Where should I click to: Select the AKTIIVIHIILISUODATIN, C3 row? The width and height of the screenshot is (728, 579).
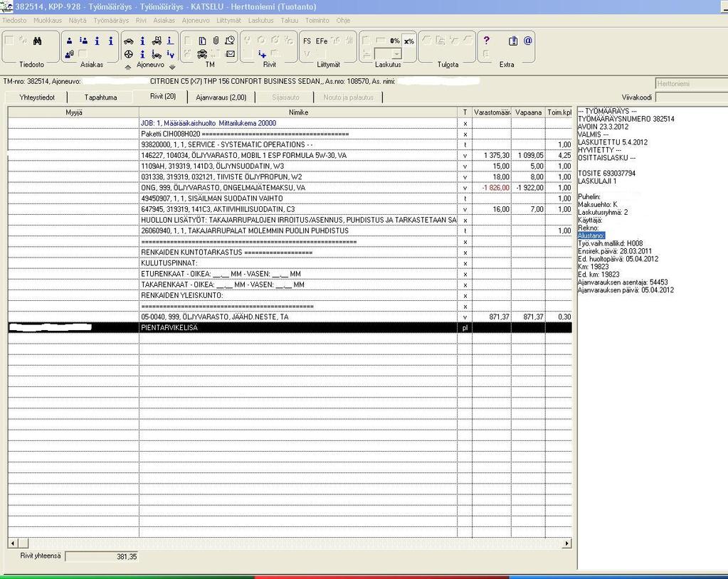point(290,209)
